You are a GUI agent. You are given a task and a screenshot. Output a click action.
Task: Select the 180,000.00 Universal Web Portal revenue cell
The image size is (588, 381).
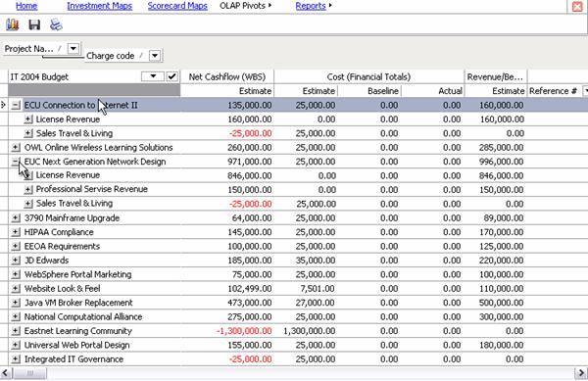pyautogui.click(x=496, y=345)
